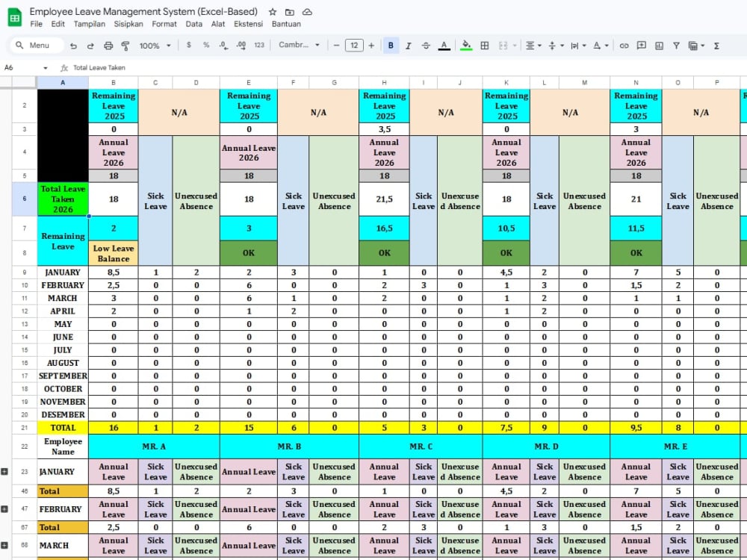The width and height of the screenshot is (747, 560).
Task: Format as currency
Action: (x=189, y=46)
